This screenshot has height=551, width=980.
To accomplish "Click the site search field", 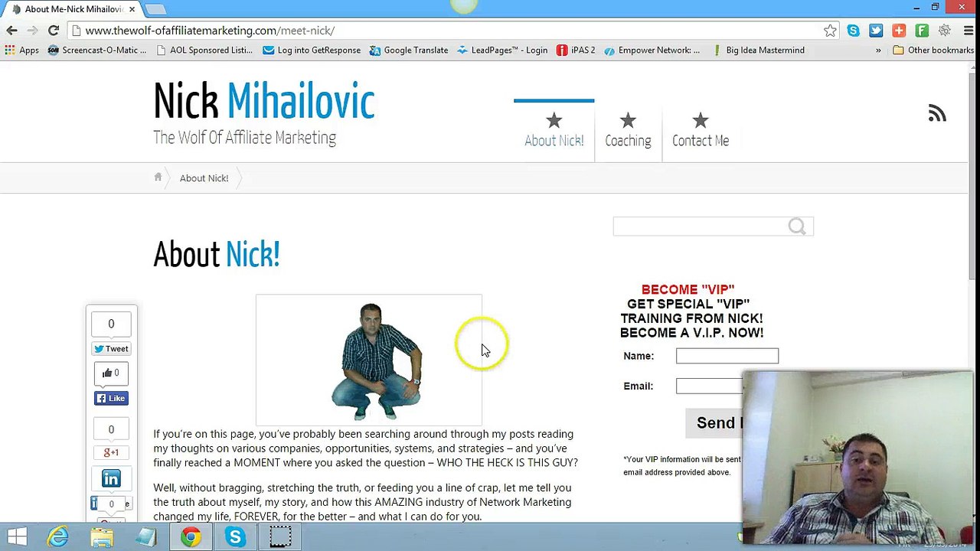I will coord(700,227).
